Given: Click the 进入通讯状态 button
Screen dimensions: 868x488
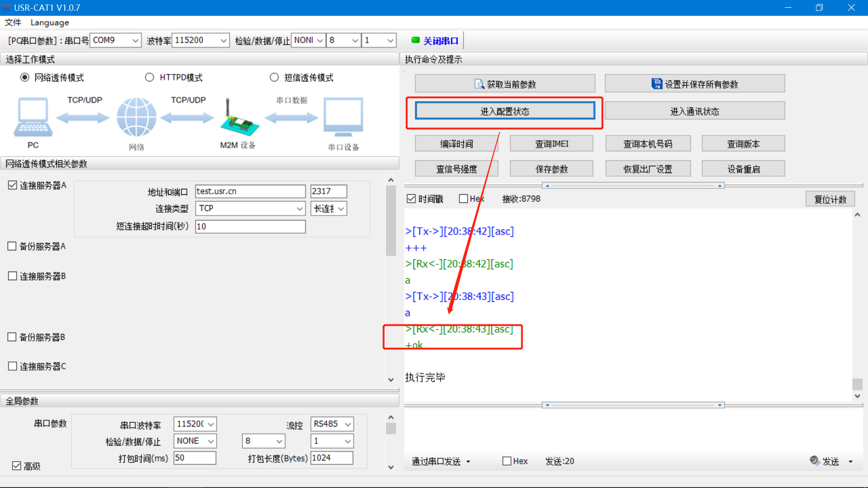Looking at the screenshot, I should 694,111.
